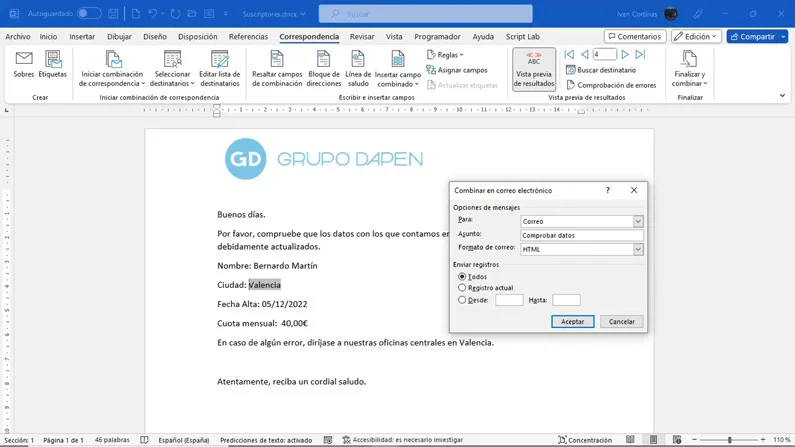
Task: Click the Comentarios button
Action: 635,36
